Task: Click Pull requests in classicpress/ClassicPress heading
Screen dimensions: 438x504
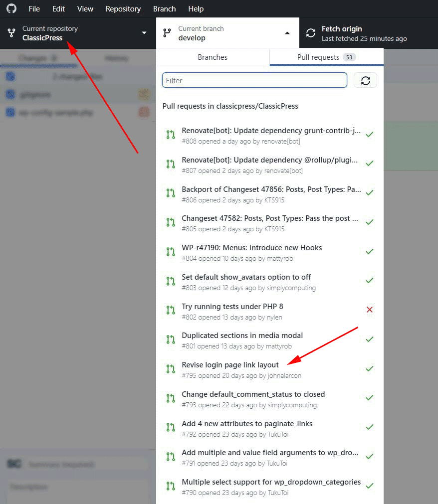Action: [x=230, y=106]
